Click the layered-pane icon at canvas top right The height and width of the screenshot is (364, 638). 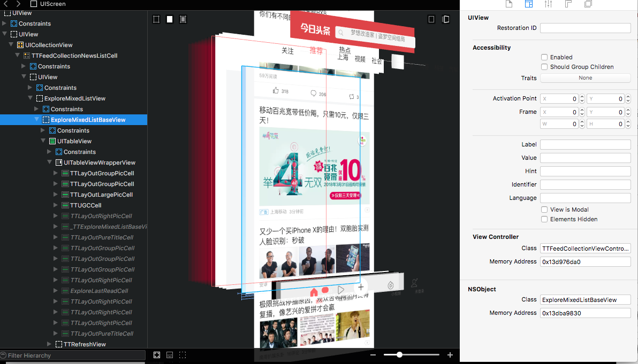446,19
